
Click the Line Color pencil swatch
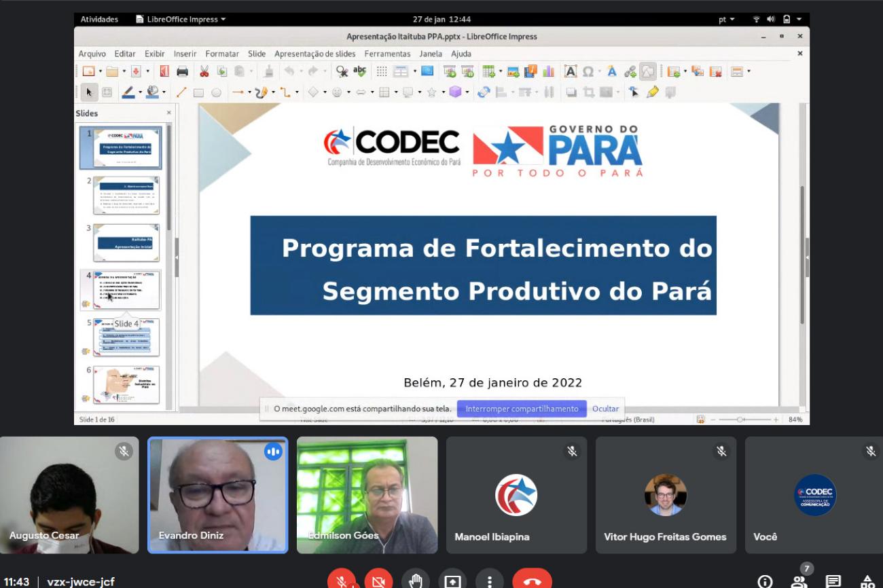pos(128,92)
